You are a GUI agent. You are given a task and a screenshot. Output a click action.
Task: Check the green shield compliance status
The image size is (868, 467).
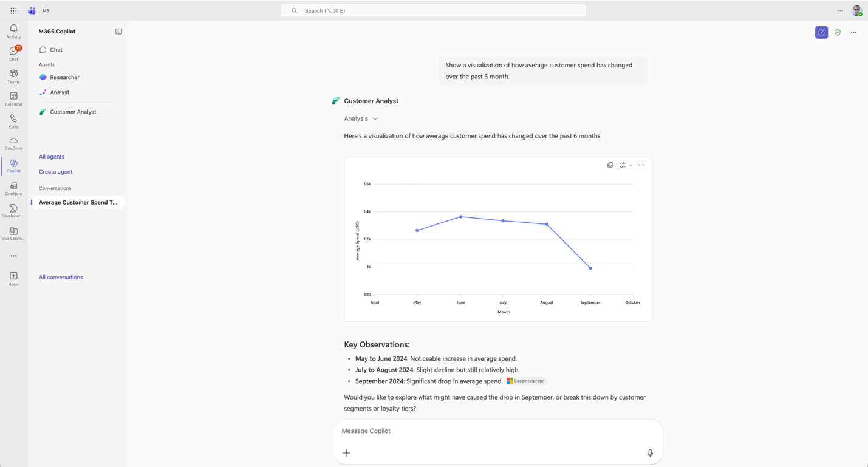(x=837, y=32)
